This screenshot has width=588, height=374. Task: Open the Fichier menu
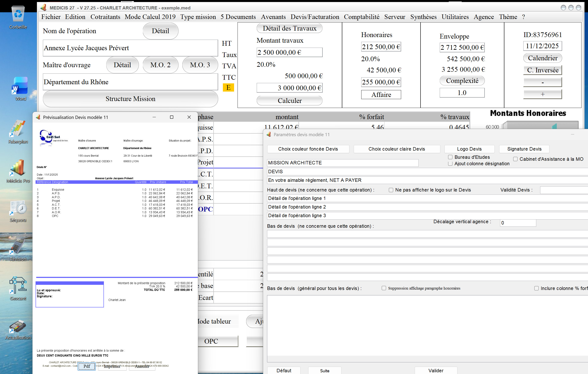tap(51, 17)
